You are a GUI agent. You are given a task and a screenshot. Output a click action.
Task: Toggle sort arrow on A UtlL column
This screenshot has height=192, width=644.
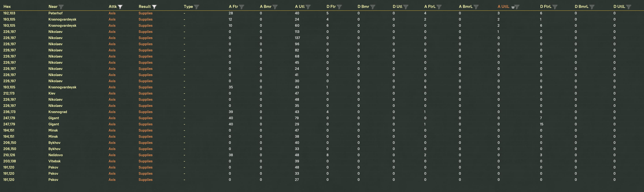[x=513, y=7]
